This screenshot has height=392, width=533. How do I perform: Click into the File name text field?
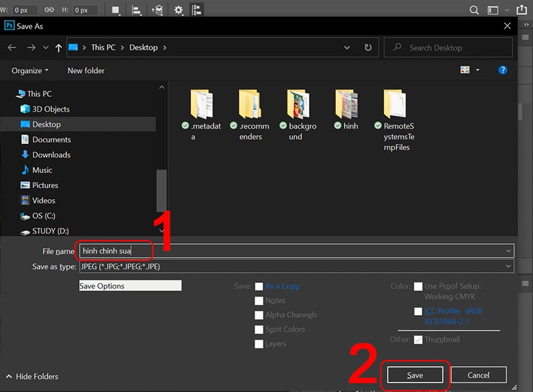293,251
